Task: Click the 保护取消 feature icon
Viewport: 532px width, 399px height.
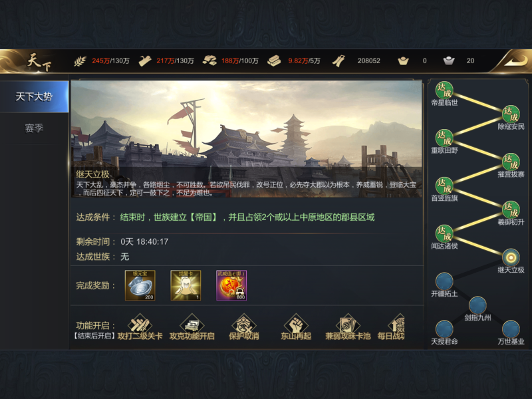Action: (x=243, y=325)
